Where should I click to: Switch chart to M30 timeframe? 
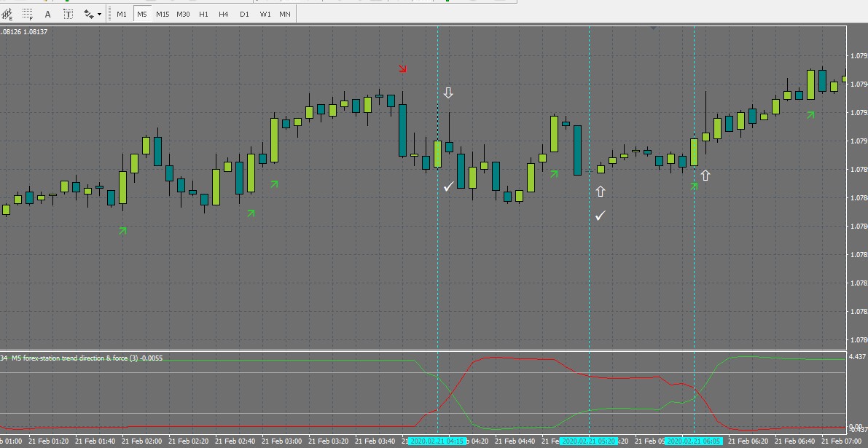pos(183,14)
